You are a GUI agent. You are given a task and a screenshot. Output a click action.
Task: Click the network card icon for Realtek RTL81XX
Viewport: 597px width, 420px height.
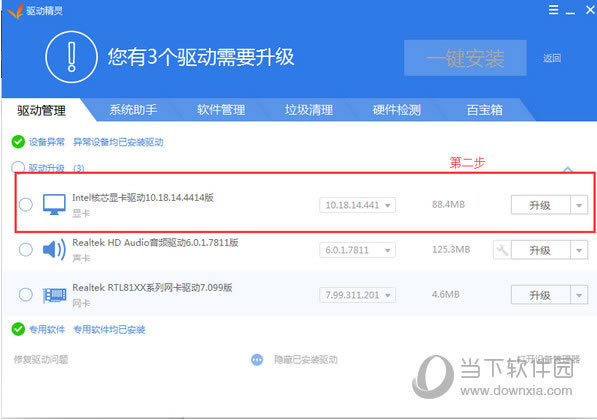pyautogui.click(x=54, y=295)
